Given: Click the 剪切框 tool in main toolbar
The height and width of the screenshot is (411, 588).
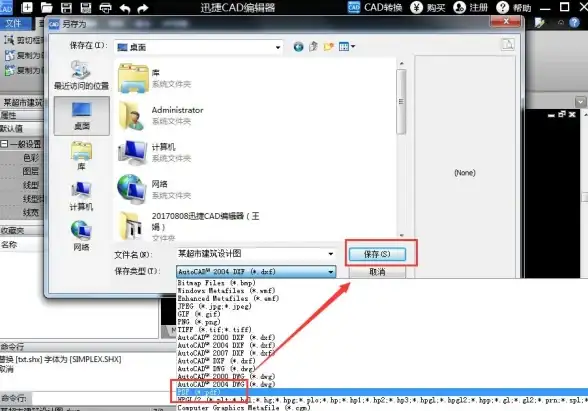Looking at the screenshot, I should click(x=23, y=40).
